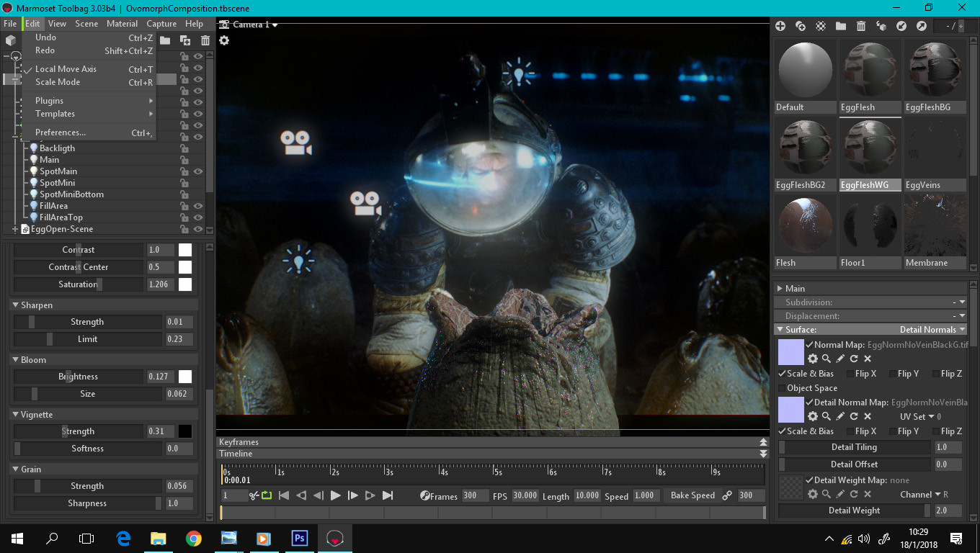Image resolution: width=980 pixels, height=553 pixels.
Task: Delete material using the trash icon
Action: 861,26
